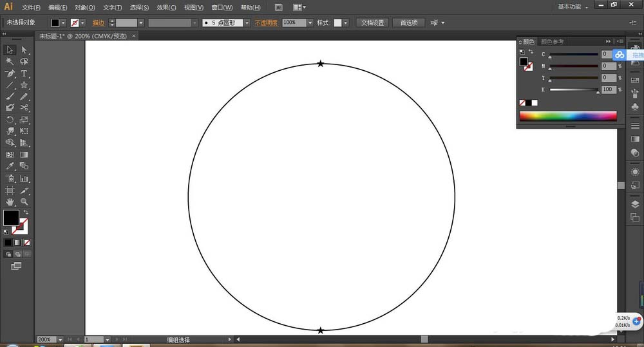Select the Line Segment tool

tap(10, 85)
